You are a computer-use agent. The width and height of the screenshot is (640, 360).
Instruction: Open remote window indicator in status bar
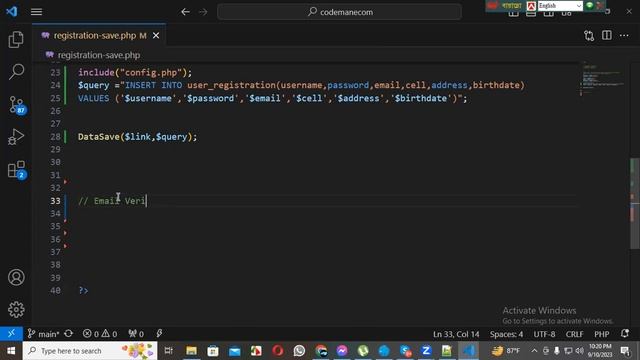click(x=11, y=333)
